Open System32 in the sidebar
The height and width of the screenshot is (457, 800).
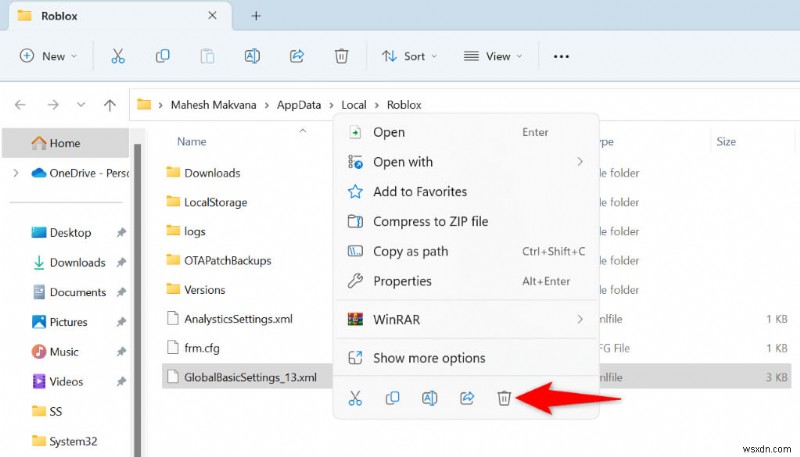(64, 441)
